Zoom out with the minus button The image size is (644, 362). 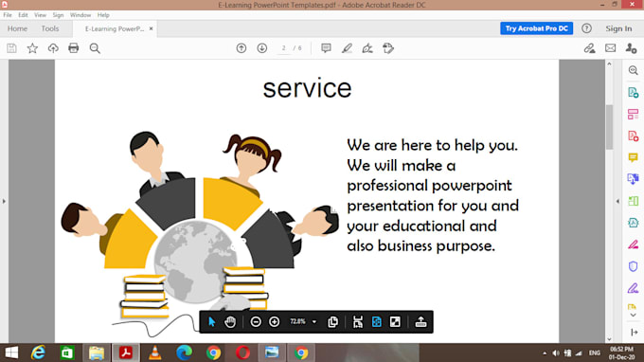256,322
